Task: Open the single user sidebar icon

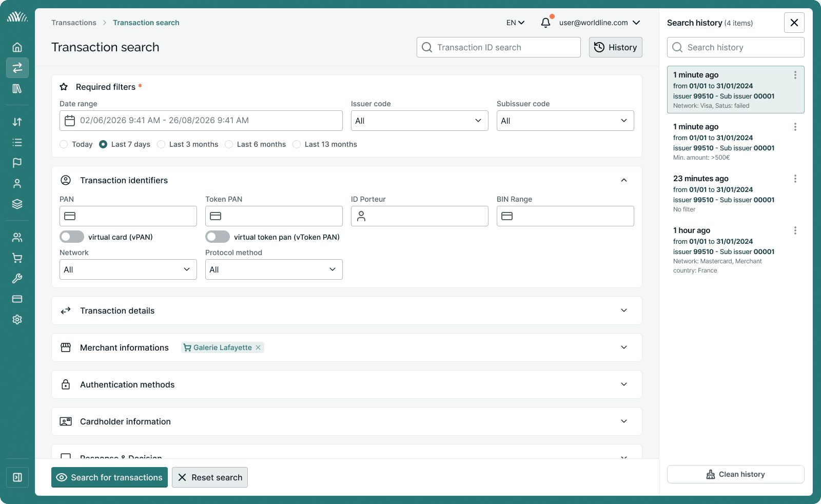Action: click(x=17, y=183)
